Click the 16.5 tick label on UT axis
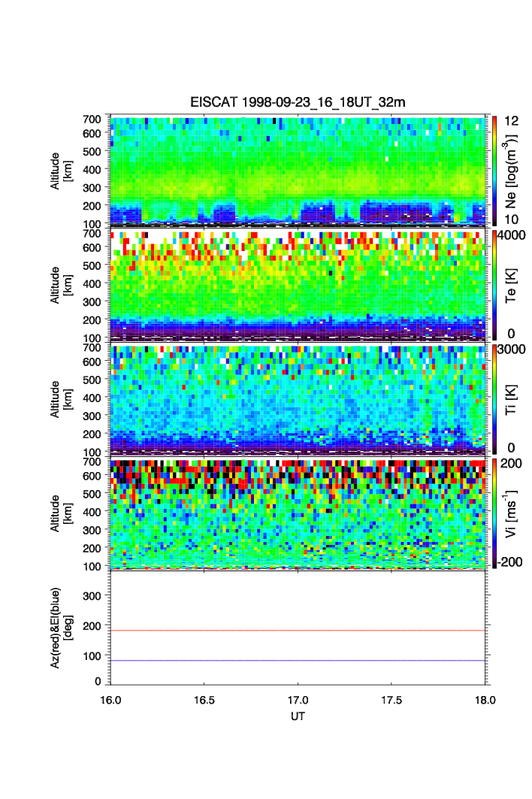Screen dimensions: 532x799 [204, 699]
